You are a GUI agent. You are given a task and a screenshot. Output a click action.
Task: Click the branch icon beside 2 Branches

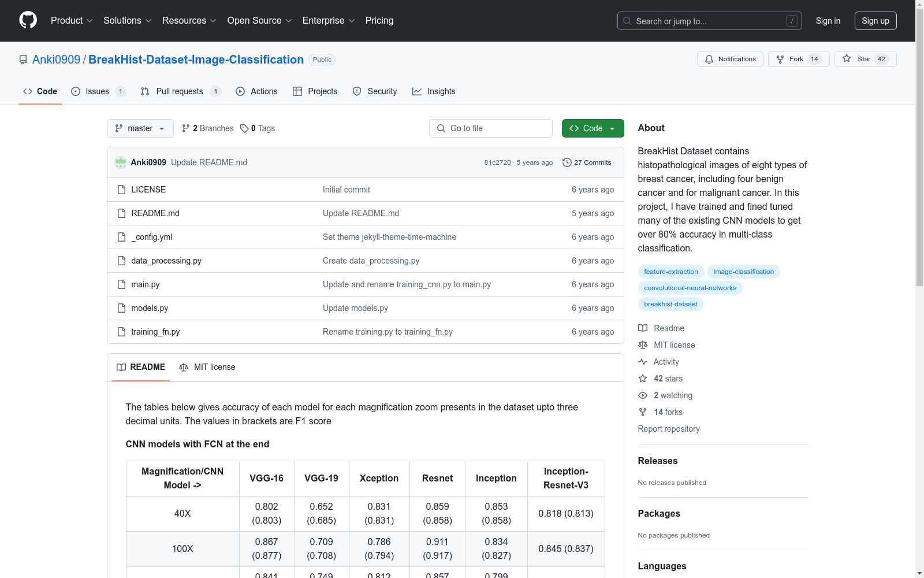click(x=186, y=128)
